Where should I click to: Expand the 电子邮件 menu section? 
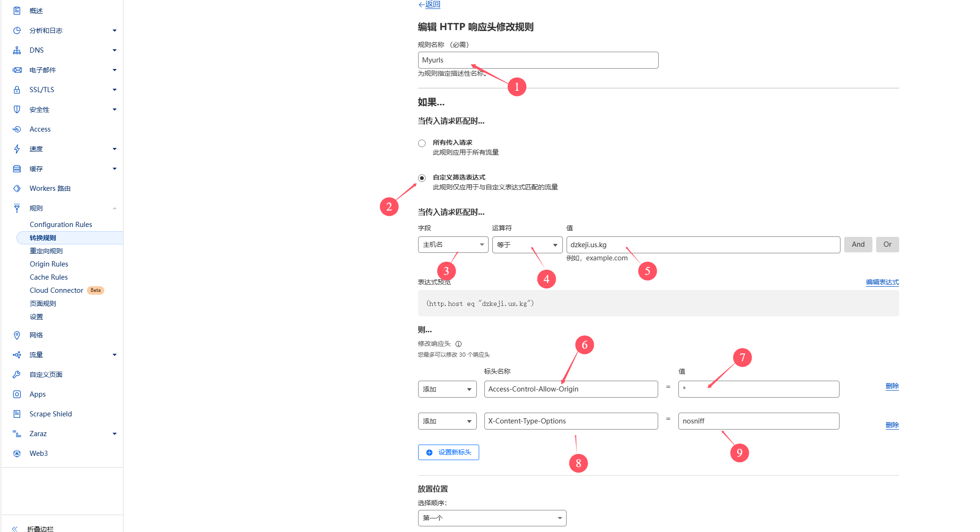(x=115, y=70)
